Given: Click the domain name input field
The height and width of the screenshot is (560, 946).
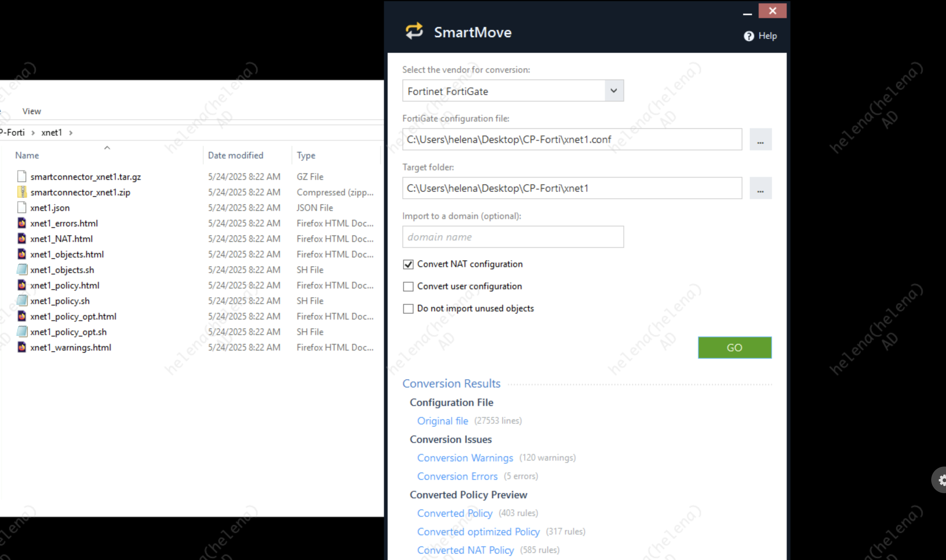Looking at the screenshot, I should (x=512, y=237).
